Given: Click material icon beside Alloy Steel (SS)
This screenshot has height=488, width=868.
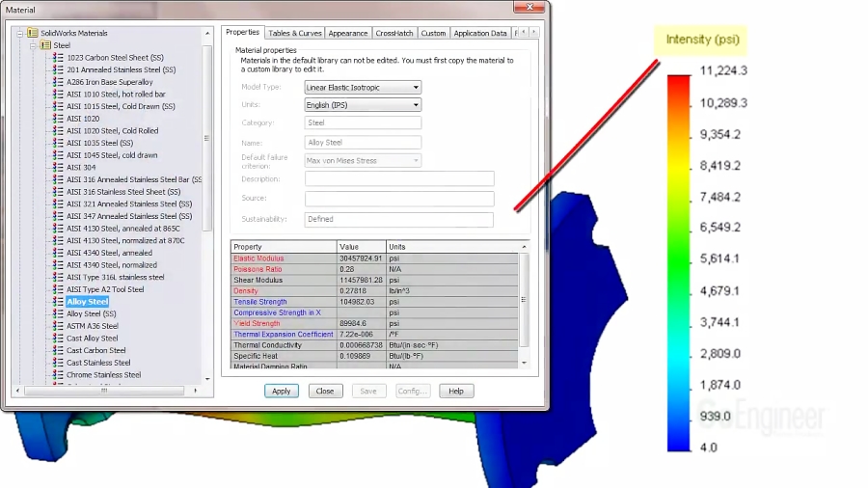Looking at the screenshot, I should (x=58, y=313).
